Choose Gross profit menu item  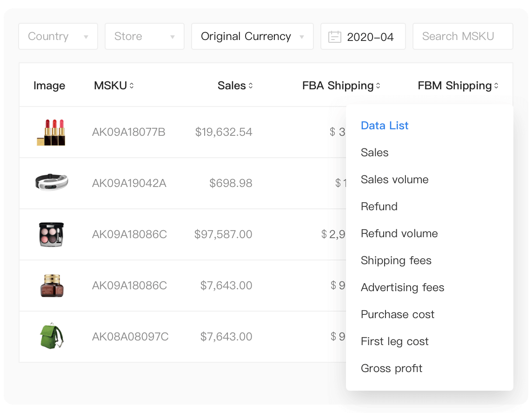tap(392, 368)
